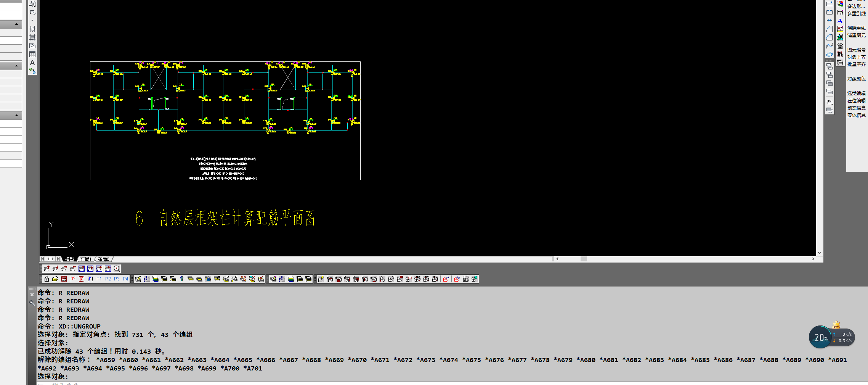The image size is (868, 385).
Task: Click the stacked layers icon right toolbar
Action: [x=840, y=63]
